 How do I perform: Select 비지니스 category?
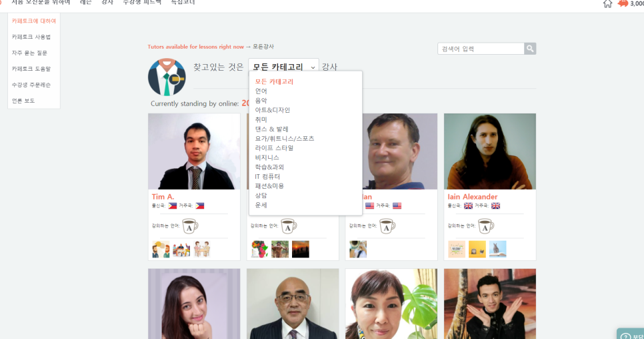tap(267, 157)
